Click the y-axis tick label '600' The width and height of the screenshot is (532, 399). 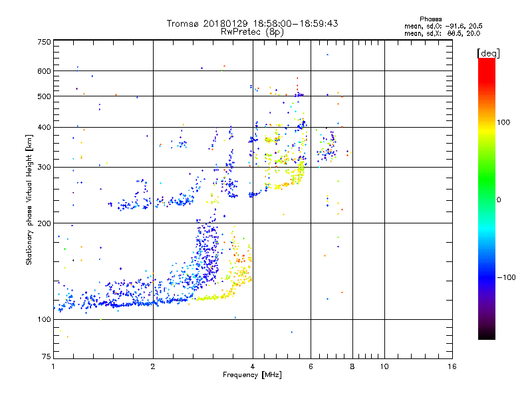45,71
